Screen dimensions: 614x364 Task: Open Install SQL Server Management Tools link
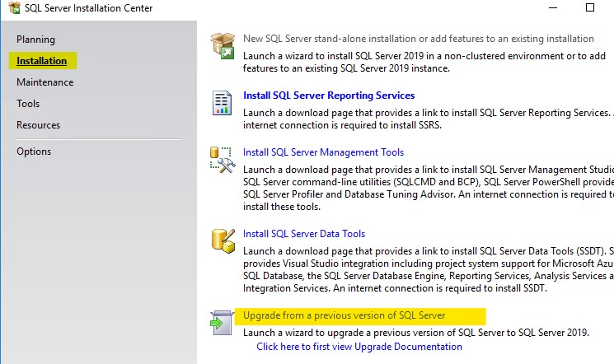(x=323, y=152)
